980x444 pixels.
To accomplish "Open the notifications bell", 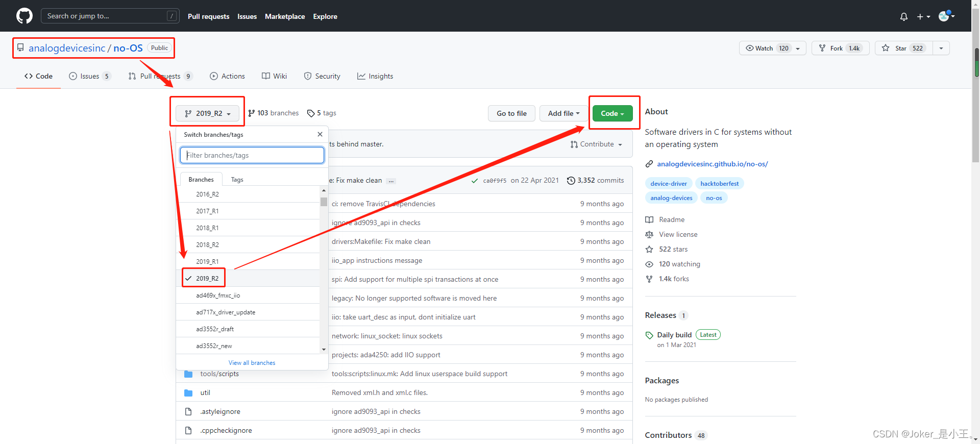I will pyautogui.click(x=903, y=16).
